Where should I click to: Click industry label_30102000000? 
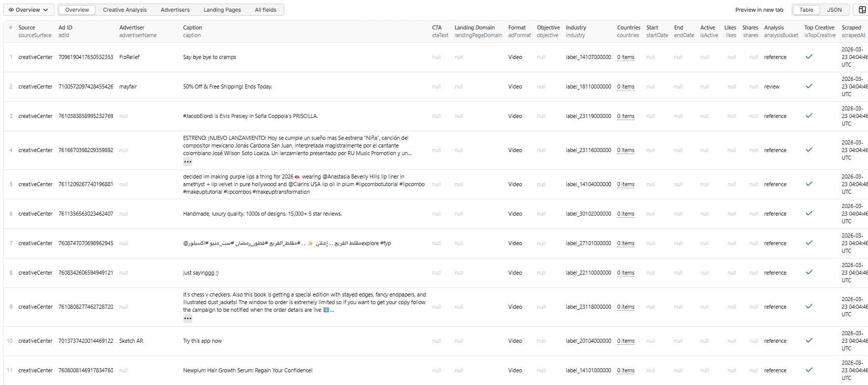click(x=588, y=214)
